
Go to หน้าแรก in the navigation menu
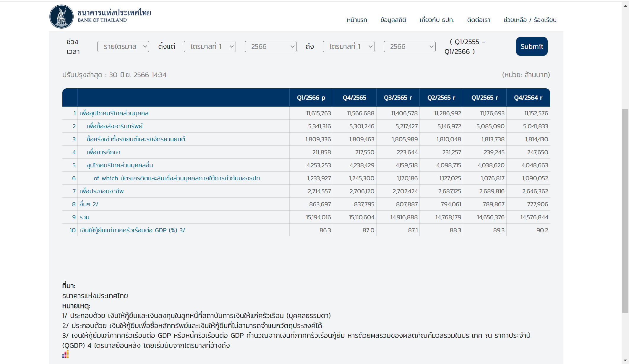357,20
